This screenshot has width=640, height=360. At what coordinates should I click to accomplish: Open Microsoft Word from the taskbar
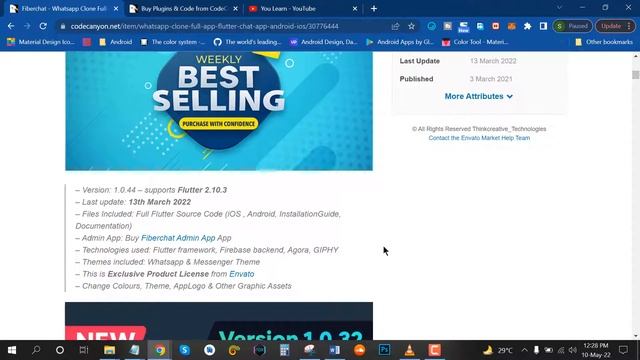(x=334, y=350)
